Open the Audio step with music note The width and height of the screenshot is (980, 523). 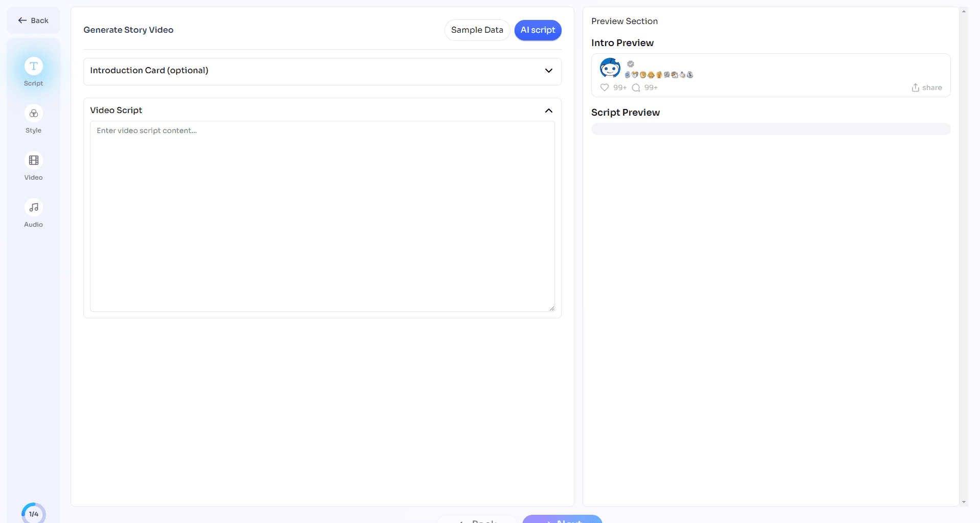tap(33, 208)
